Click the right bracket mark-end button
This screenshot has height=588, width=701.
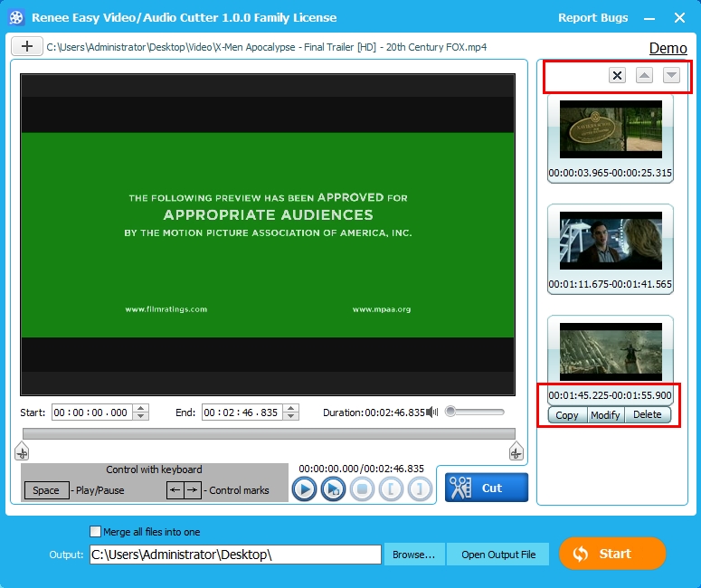420,489
